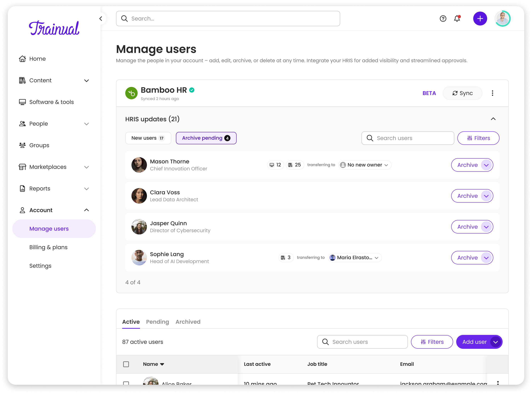The width and height of the screenshot is (532, 394).
Task: Open Mason Thorne's Archive dropdown arrow
Action: [486, 165]
